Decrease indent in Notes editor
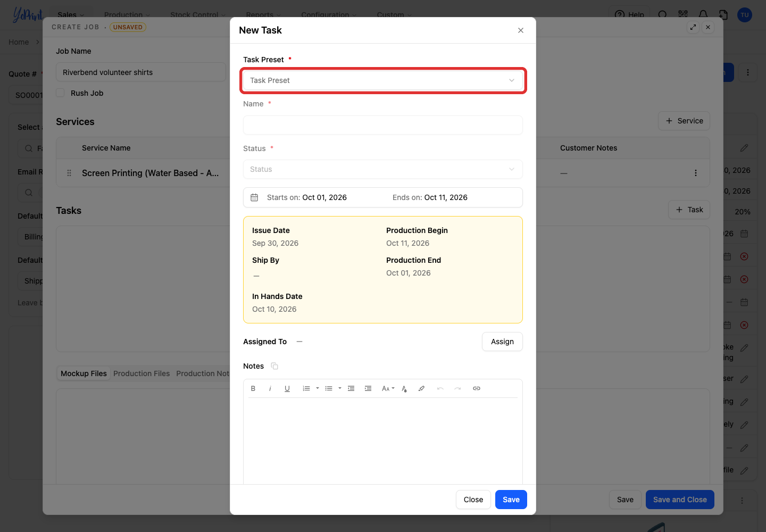 point(351,388)
